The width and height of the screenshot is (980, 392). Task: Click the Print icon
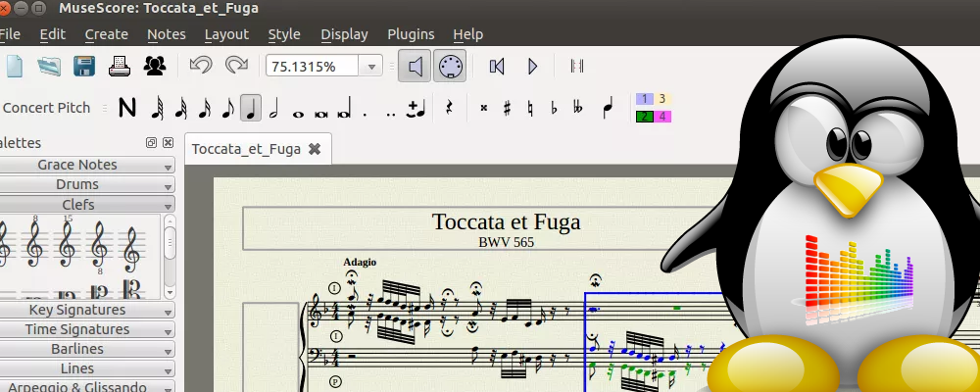point(120,66)
